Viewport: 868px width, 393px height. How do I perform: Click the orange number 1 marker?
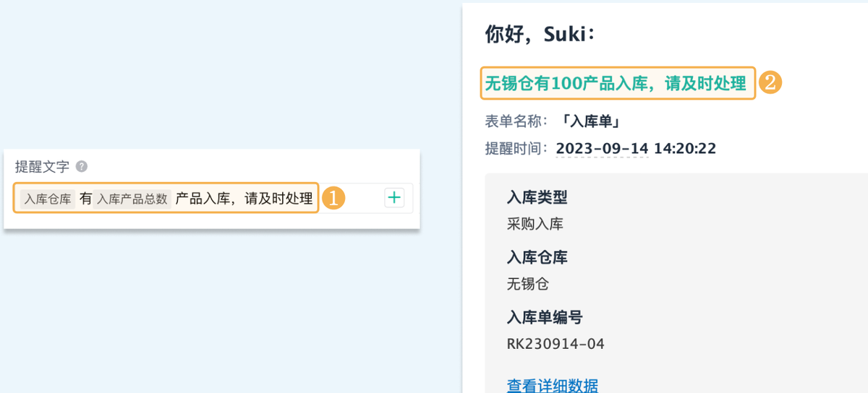333,198
